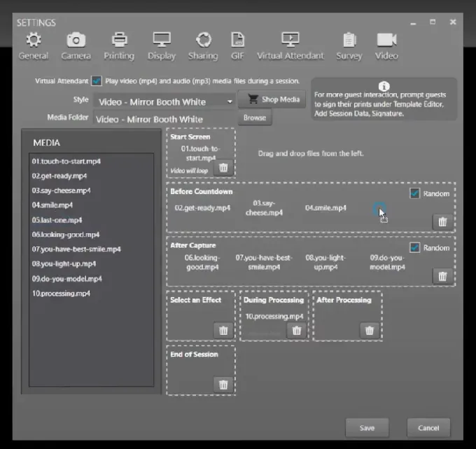Uncheck Random for Before Countdown
476x449 pixels.
click(x=414, y=193)
